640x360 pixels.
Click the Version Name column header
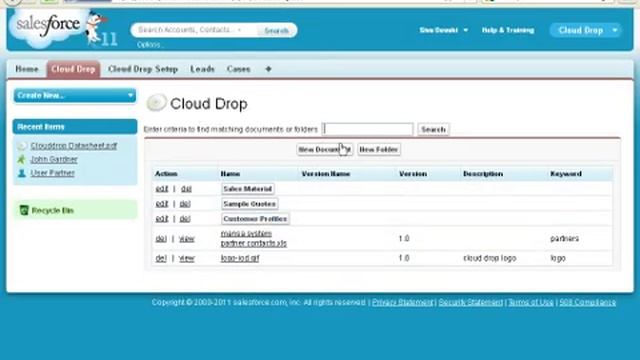pyautogui.click(x=326, y=174)
